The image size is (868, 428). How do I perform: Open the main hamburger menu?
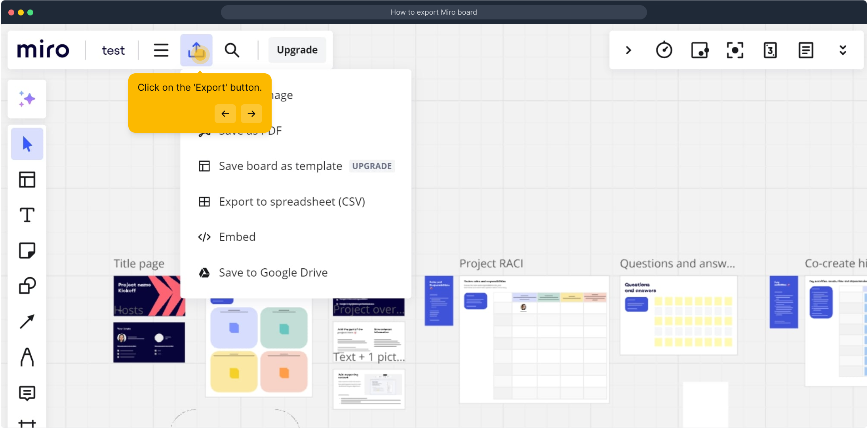[x=161, y=50]
